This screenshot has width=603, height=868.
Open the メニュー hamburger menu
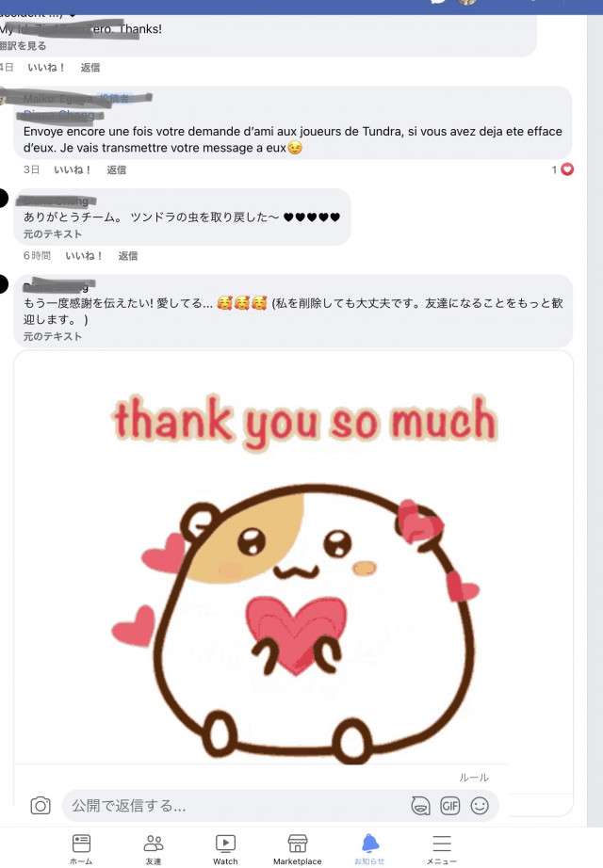442,848
